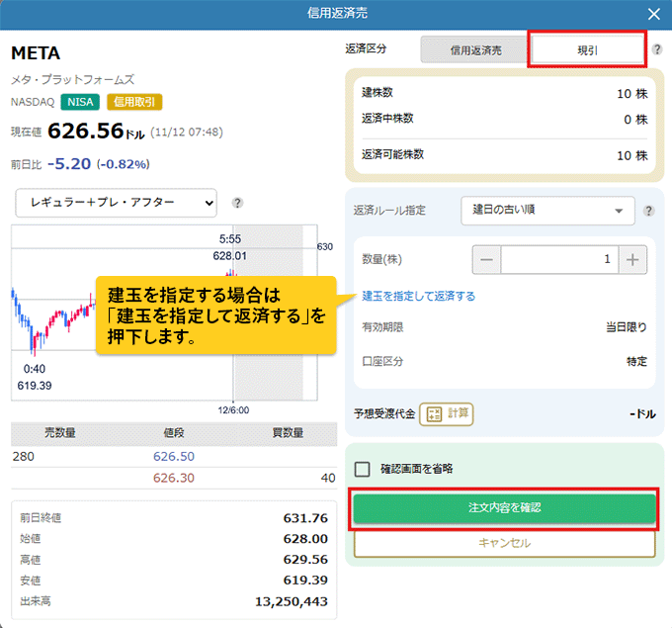Click the 626.30 bid price in order book
This screenshot has width=672, height=628.
pos(173,478)
